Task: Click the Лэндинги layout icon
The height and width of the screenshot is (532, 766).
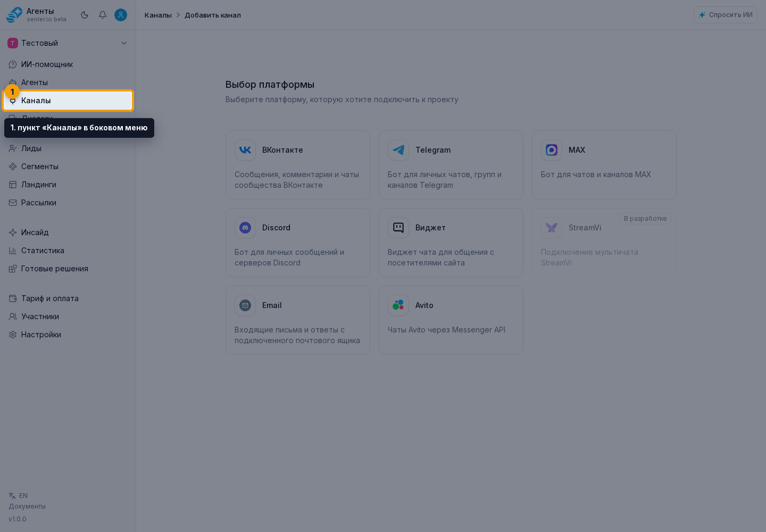Action: pos(13,185)
